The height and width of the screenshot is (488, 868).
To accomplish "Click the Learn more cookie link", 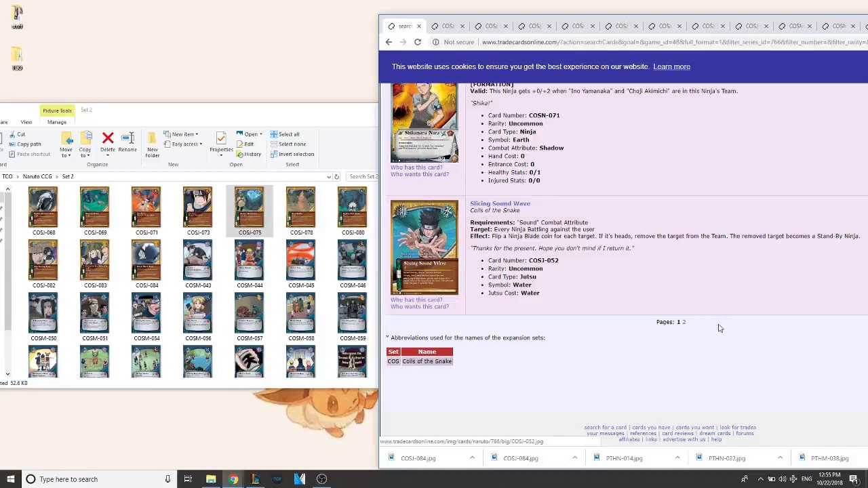I will [671, 66].
